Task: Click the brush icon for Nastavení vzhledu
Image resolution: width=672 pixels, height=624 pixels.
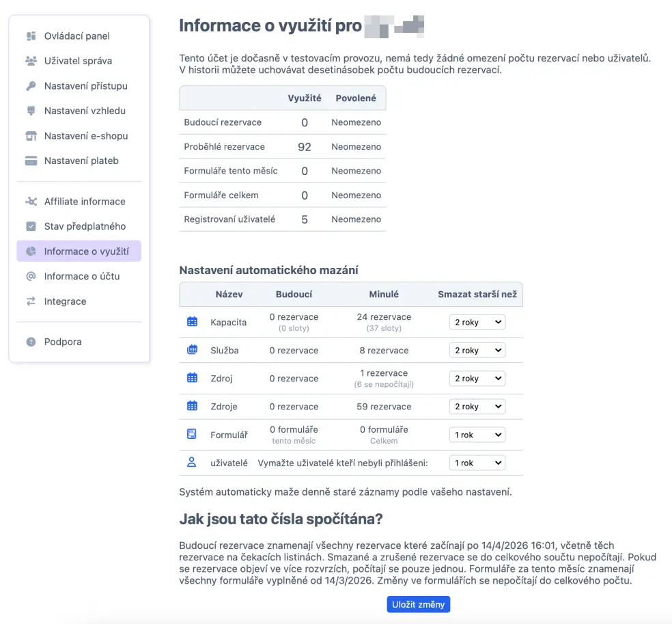Action: tap(31, 111)
